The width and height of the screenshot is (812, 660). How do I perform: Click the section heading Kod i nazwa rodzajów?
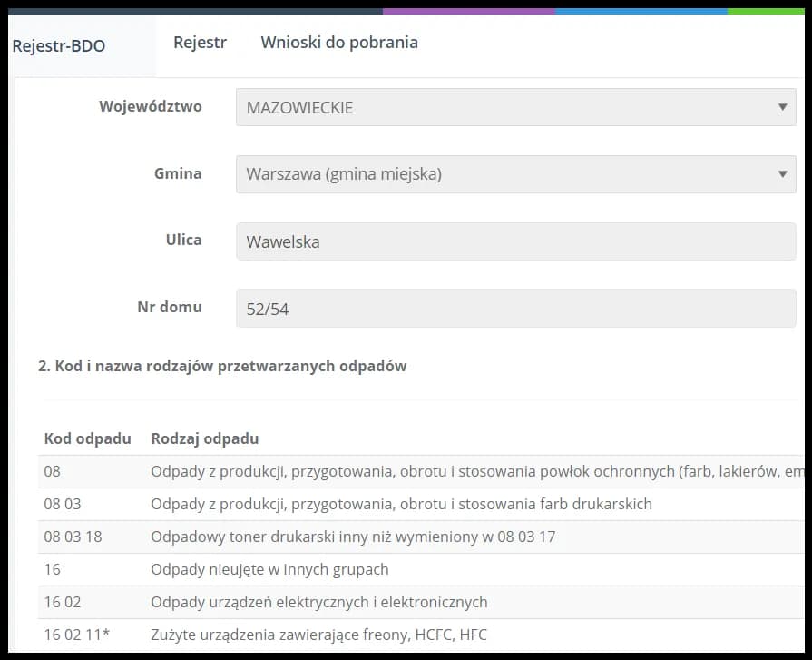(222, 367)
